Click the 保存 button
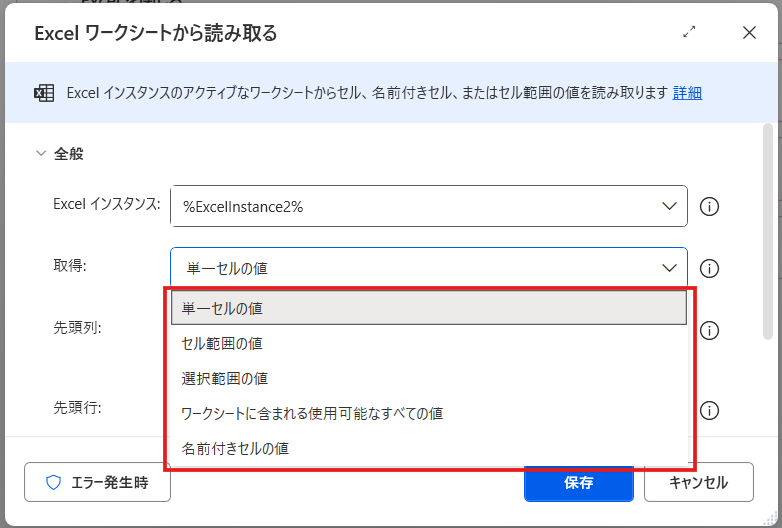The height and width of the screenshot is (528, 782). 578,482
